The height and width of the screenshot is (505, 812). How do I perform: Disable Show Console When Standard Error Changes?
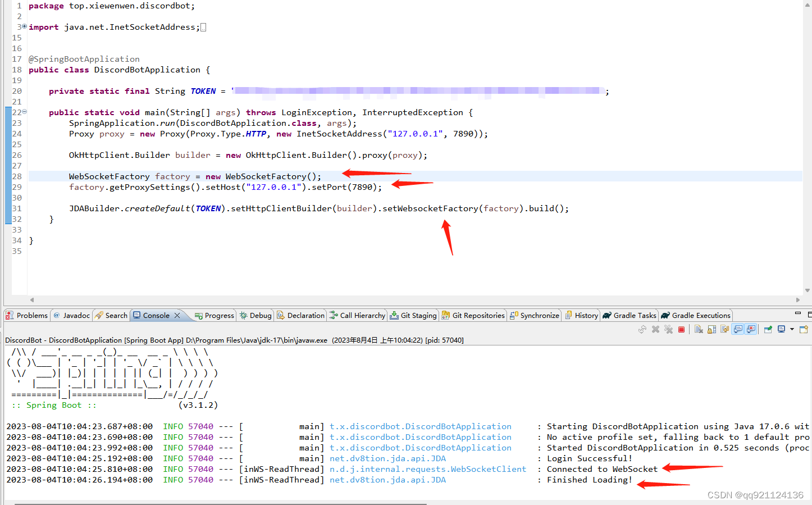751,330
